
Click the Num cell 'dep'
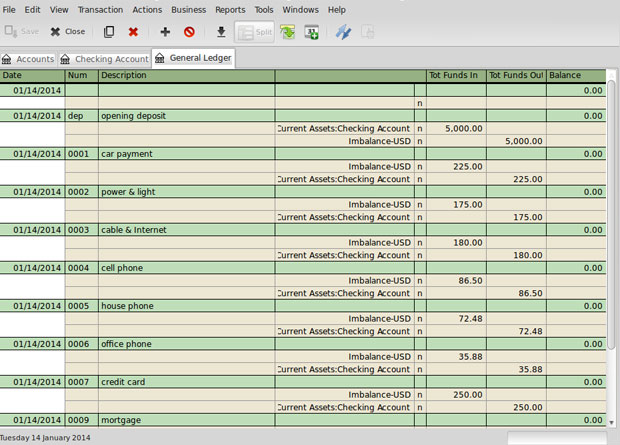tap(81, 116)
